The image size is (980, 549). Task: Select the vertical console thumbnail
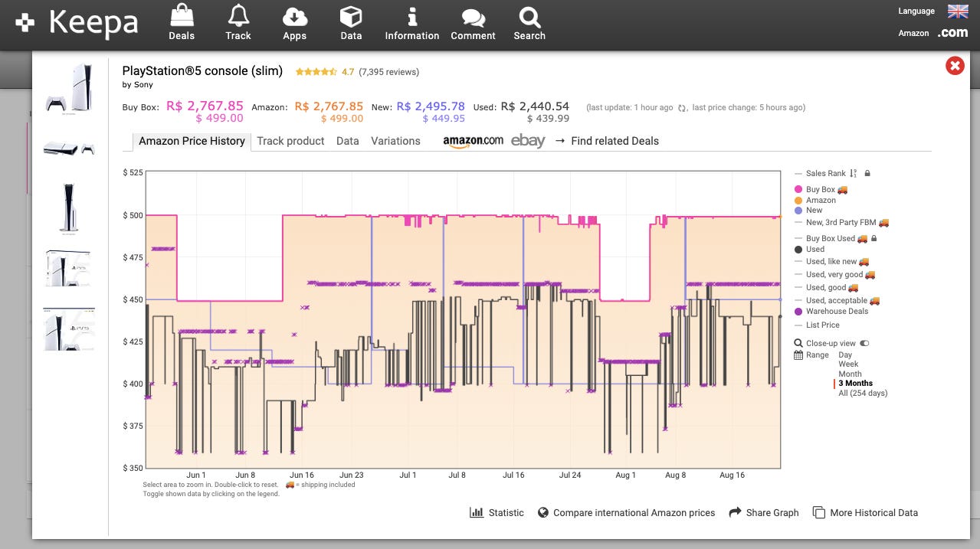[70, 208]
